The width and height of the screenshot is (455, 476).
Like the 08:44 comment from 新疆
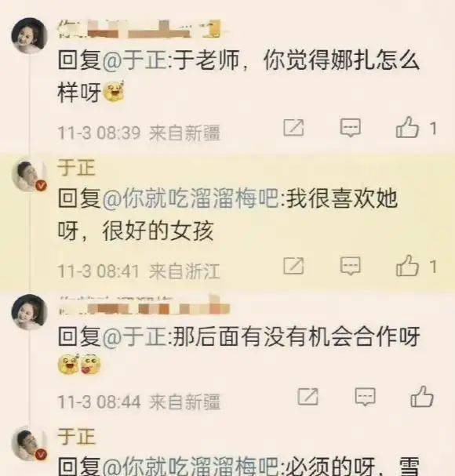click(x=422, y=397)
